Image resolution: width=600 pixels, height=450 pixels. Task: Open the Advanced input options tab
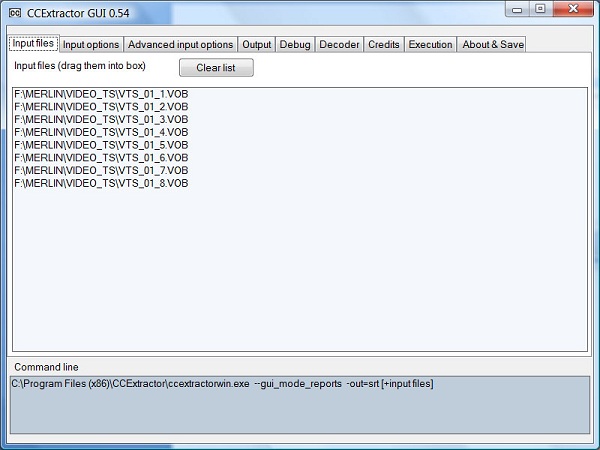[x=181, y=44]
